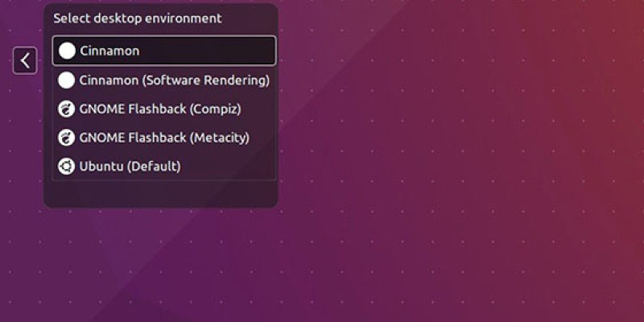644x322 pixels.
Task: Click the back arrow chevron icon
Action: pyautogui.click(x=25, y=60)
